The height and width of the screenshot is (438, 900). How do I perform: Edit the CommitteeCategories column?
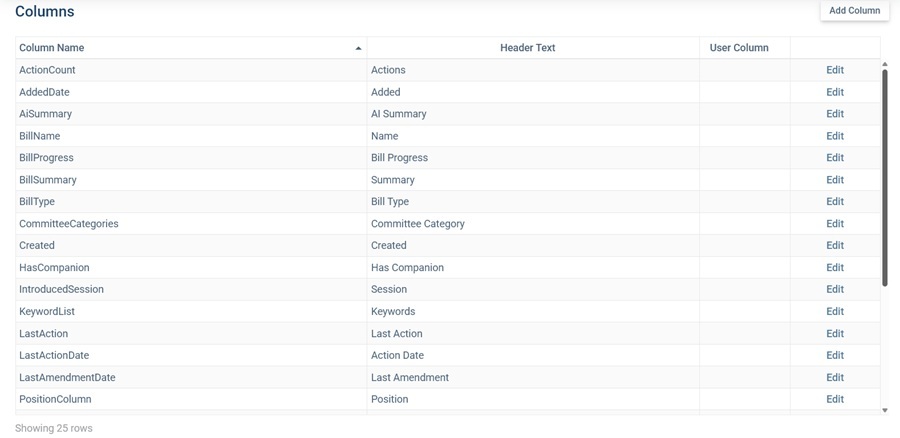(x=835, y=224)
